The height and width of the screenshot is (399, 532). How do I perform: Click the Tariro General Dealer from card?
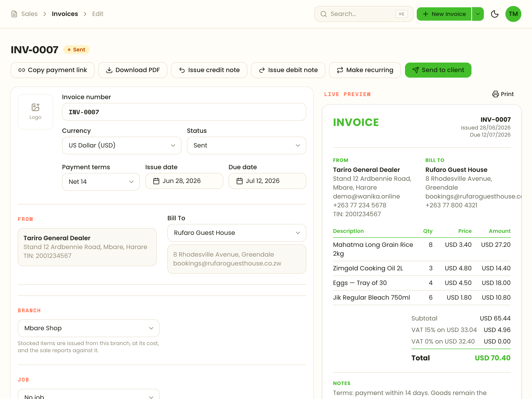[87, 247]
